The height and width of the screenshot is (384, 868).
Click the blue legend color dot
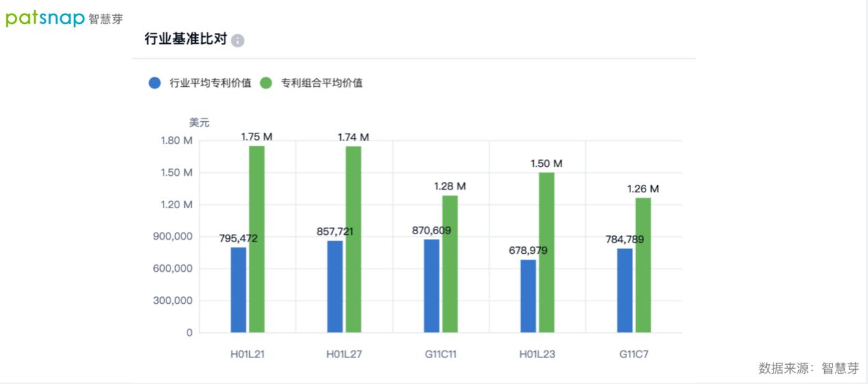point(155,83)
